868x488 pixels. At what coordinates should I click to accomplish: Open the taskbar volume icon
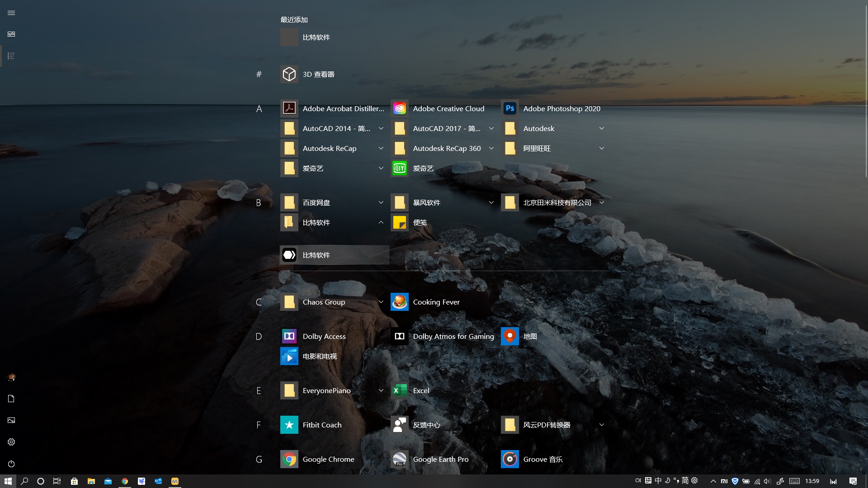(x=767, y=481)
